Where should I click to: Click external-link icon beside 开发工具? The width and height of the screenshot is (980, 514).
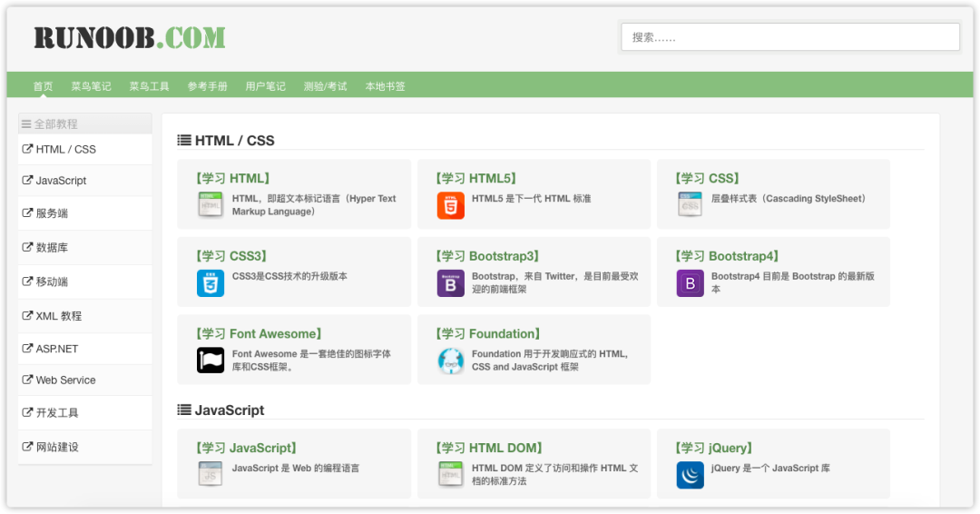point(27,412)
